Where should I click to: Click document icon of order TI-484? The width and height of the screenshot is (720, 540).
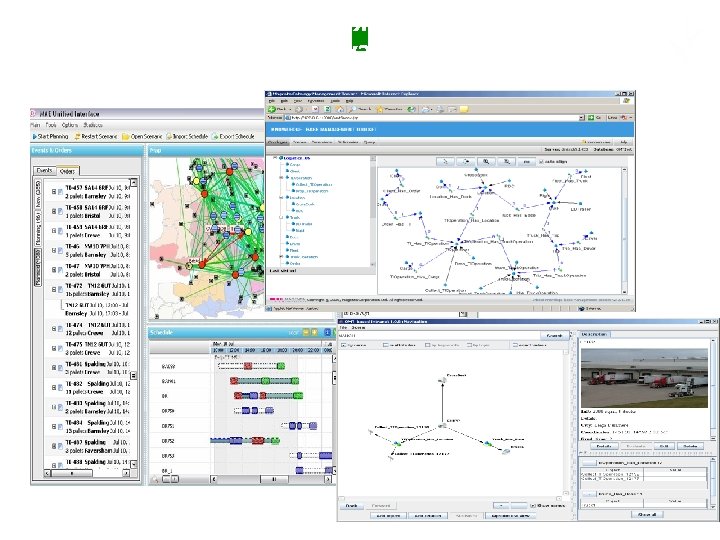pyautogui.click(x=60, y=427)
